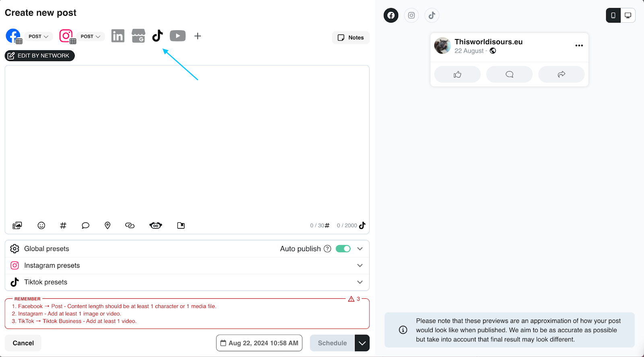Image resolution: width=644 pixels, height=357 pixels.
Task: Expand the Instagram presets section
Action: click(360, 265)
